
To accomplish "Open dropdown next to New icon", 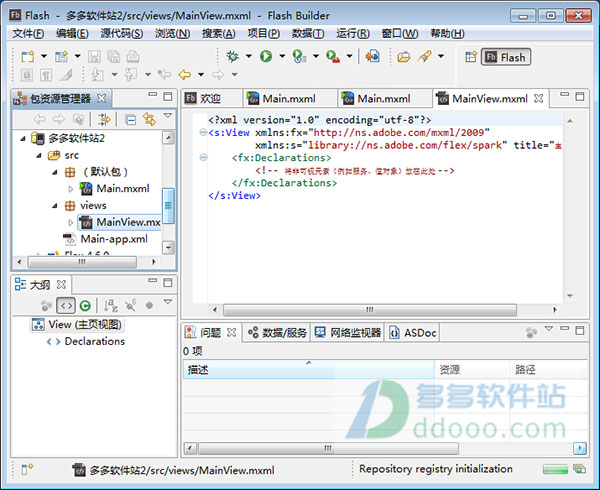I will 44,56.
